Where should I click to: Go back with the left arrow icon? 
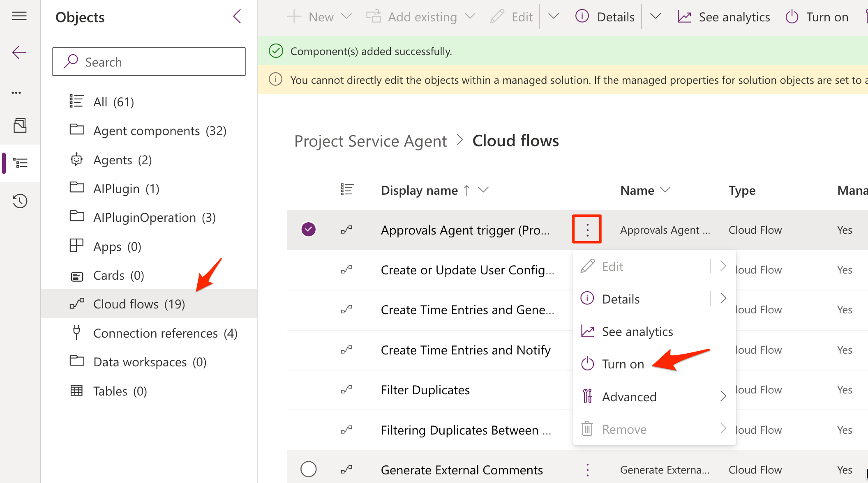click(19, 52)
